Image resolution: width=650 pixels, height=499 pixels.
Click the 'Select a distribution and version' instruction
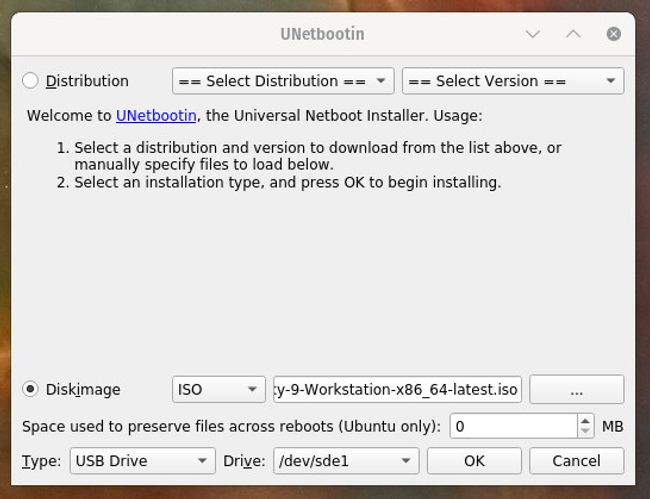tap(318, 156)
